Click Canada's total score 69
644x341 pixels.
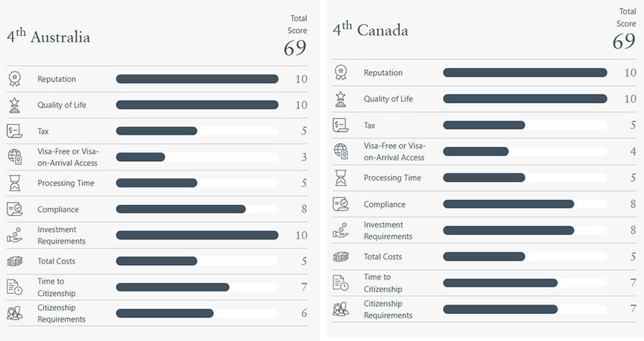[624, 42]
